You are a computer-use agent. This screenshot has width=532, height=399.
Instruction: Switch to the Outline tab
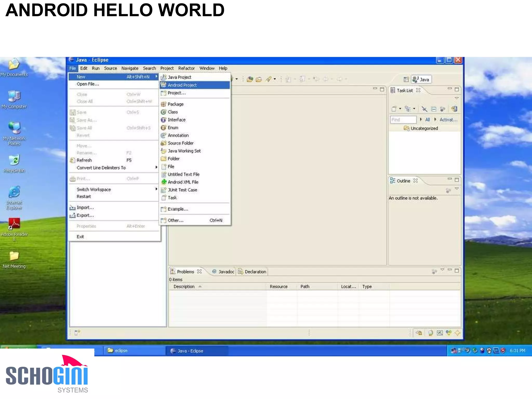pyautogui.click(x=404, y=181)
